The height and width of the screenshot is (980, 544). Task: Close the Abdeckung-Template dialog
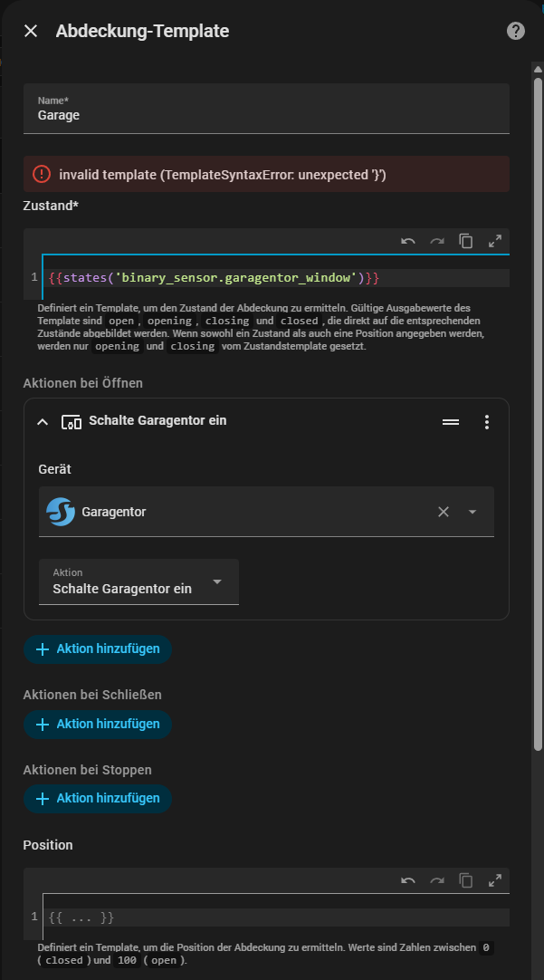(x=31, y=32)
